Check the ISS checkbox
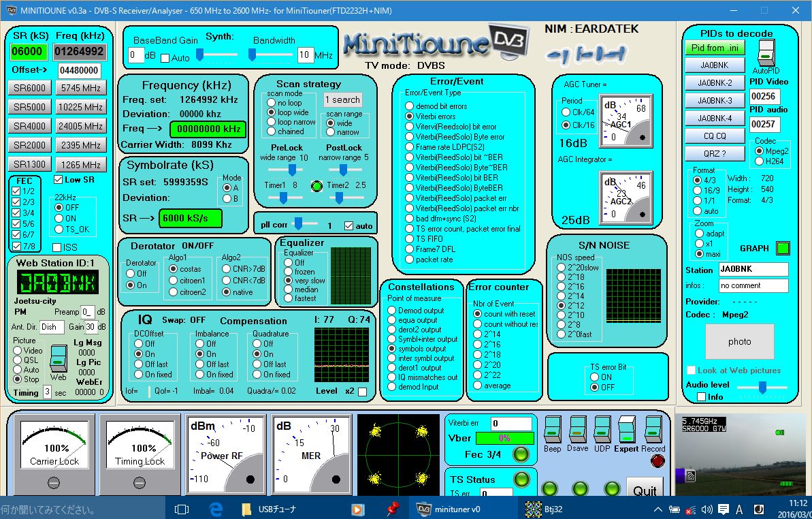 coord(57,247)
